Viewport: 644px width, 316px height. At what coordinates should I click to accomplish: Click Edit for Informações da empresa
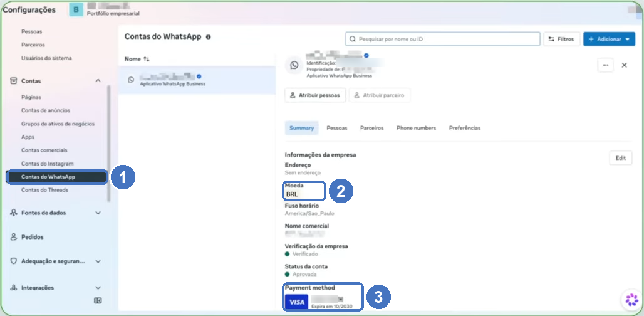pyautogui.click(x=621, y=158)
